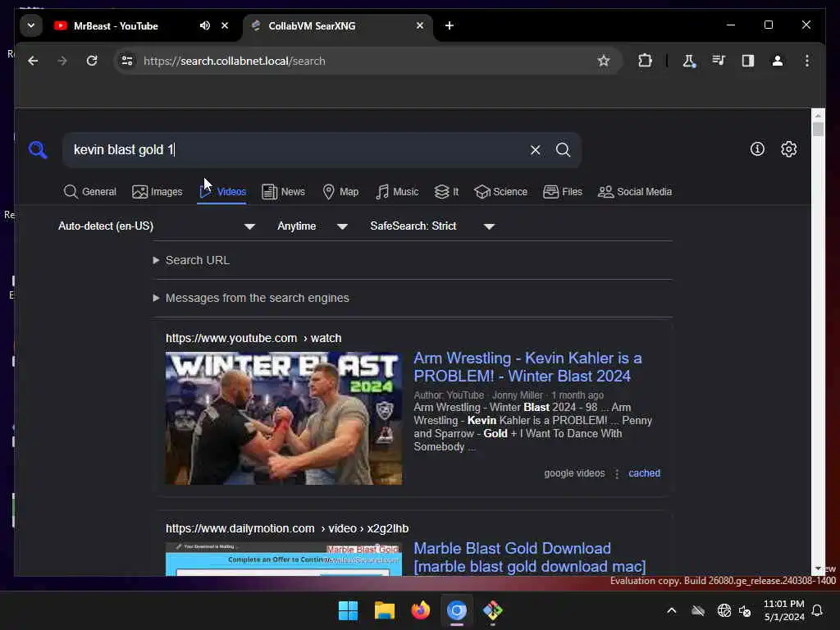
Task: Click the SearXNG magnifier logo
Action: tap(38, 150)
